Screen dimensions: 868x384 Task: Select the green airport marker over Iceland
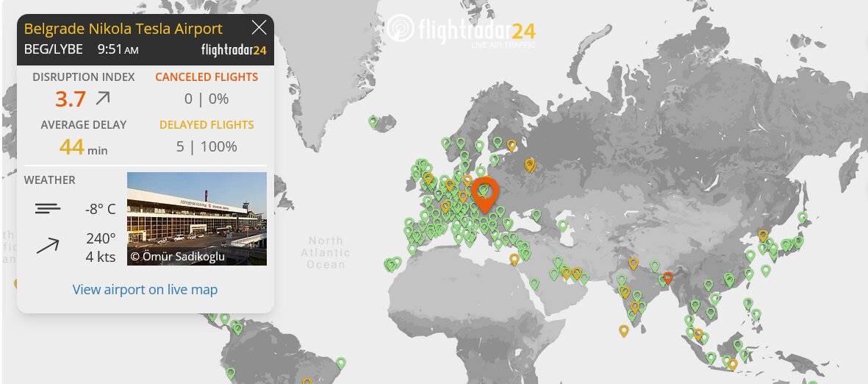[373, 121]
